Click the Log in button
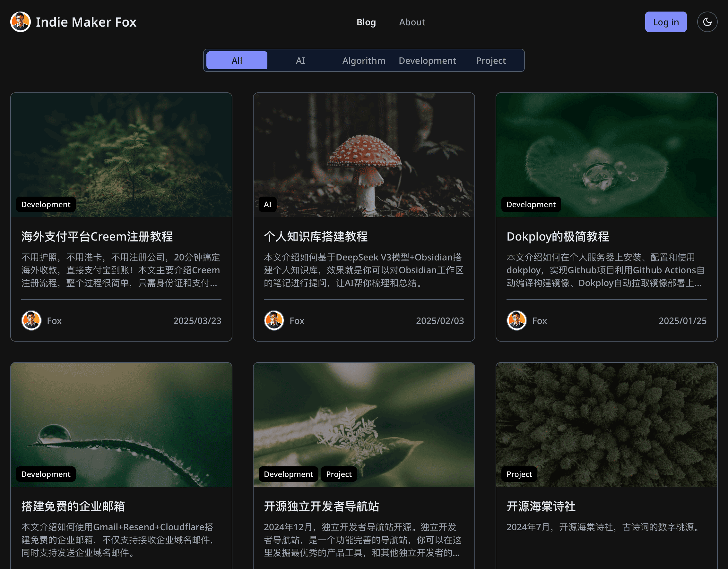The height and width of the screenshot is (569, 728). (x=666, y=22)
